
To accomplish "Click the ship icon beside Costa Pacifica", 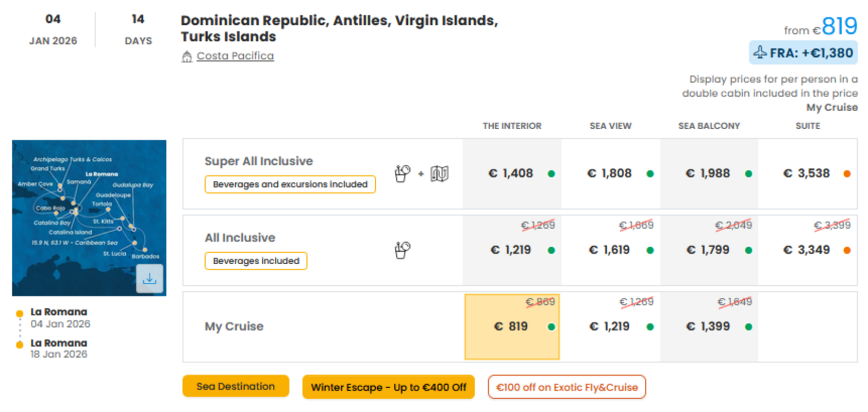I will pos(187,56).
